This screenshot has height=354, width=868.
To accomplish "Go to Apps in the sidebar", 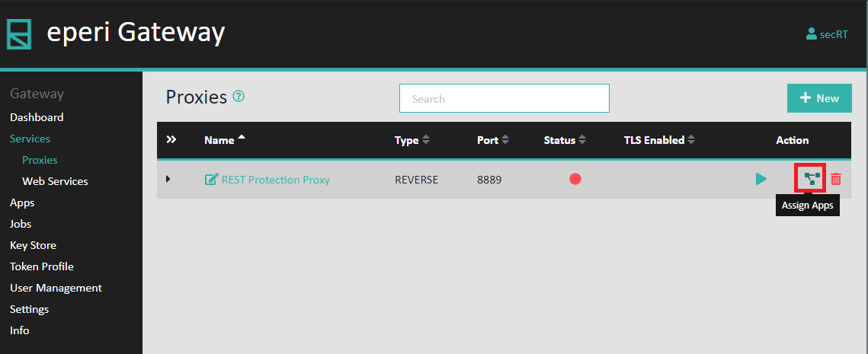I will (22, 203).
